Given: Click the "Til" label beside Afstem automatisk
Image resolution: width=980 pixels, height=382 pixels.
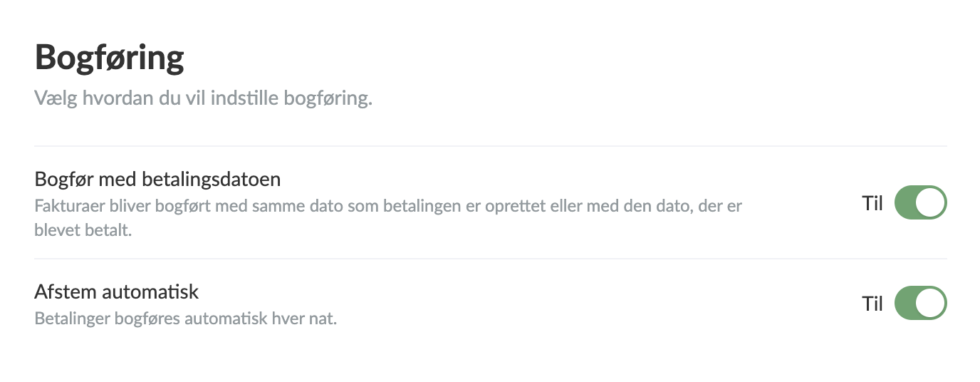Looking at the screenshot, I should pyautogui.click(x=872, y=304).
